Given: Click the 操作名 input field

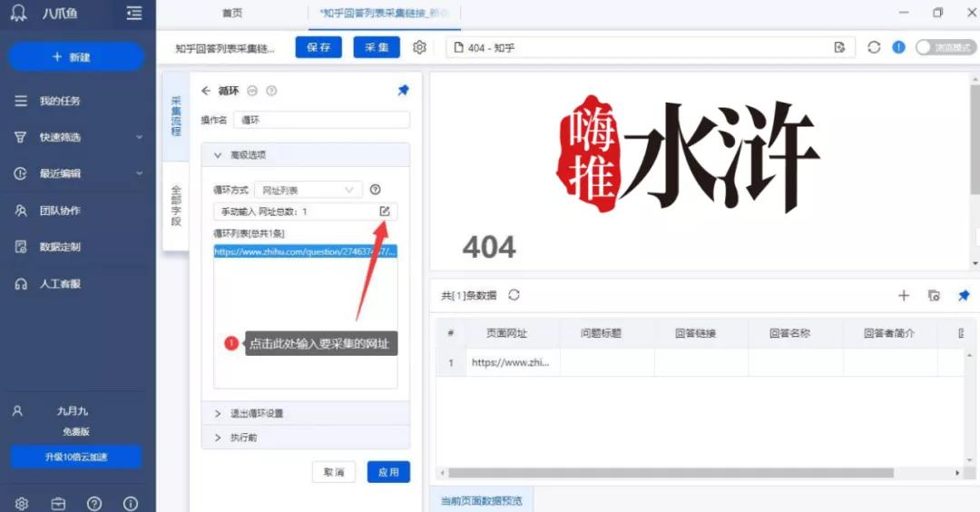Looking at the screenshot, I should tap(322, 120).
